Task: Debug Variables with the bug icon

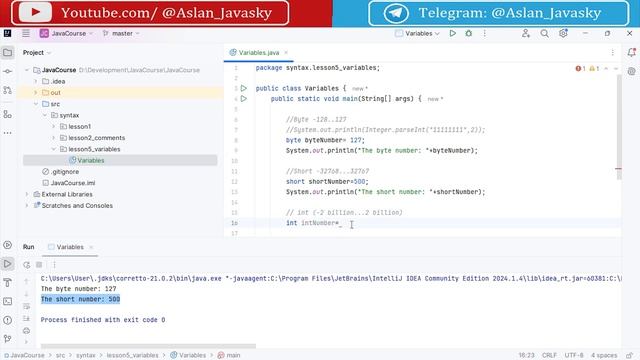Action: [469, 33]
